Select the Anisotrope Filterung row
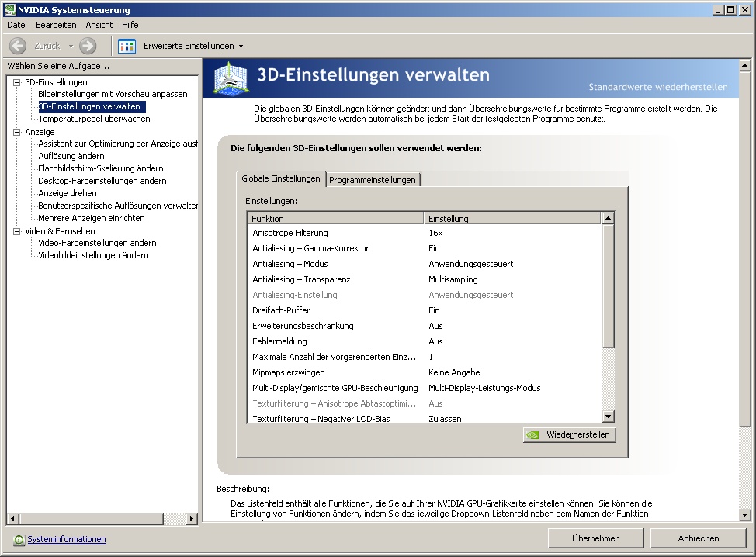 [x=425, y=233]
